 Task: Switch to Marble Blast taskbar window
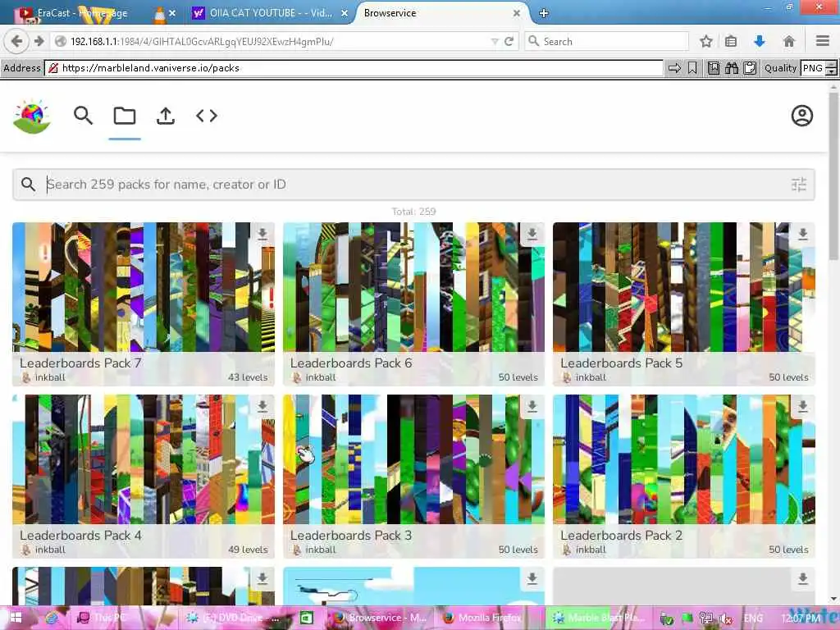coord(600,618)
